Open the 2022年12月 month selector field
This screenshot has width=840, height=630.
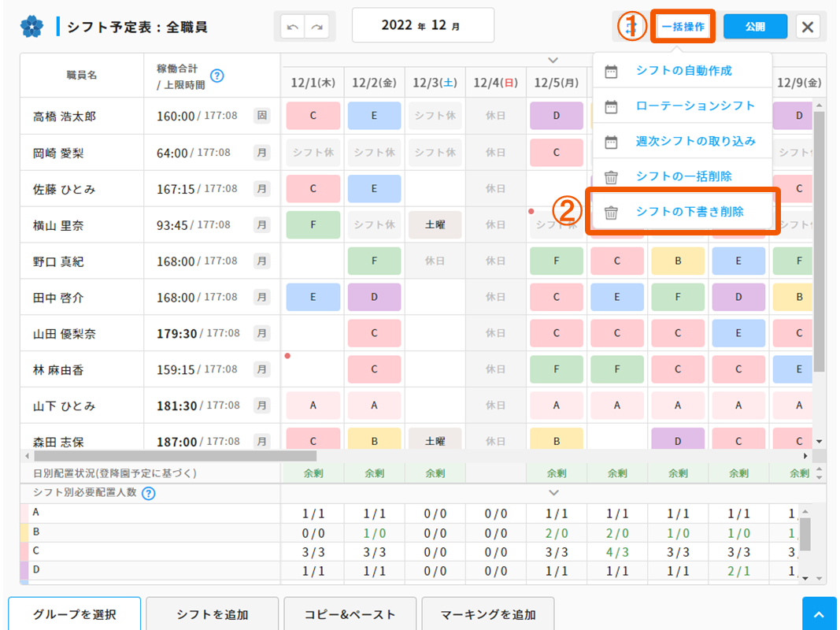coord(423,26)
